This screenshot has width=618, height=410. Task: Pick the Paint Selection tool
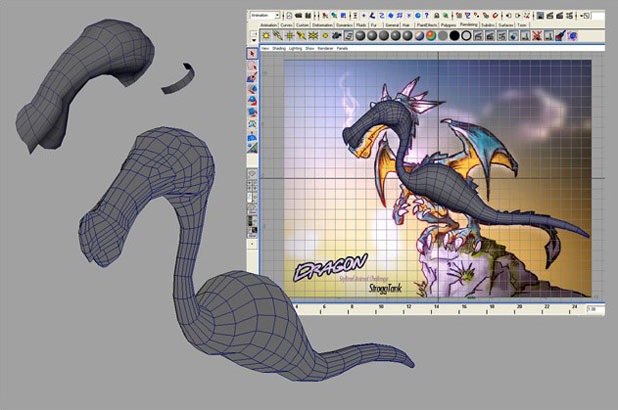point(252,77)
